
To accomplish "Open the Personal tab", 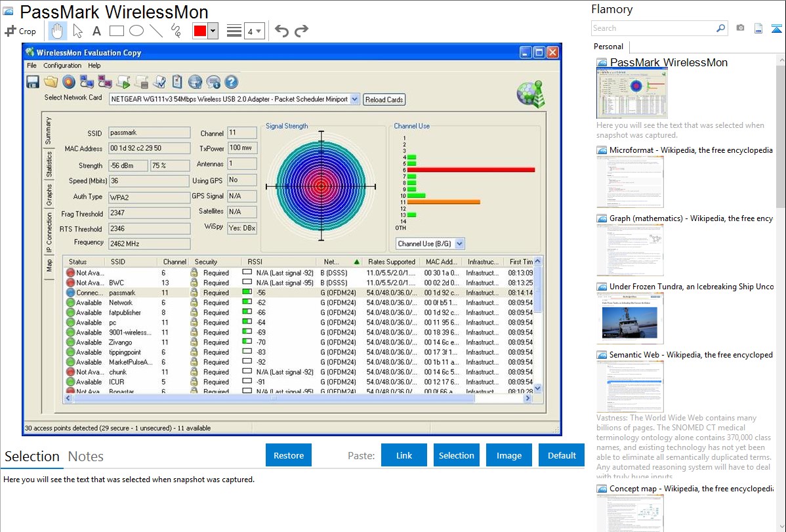I will (x=609, y=47).
